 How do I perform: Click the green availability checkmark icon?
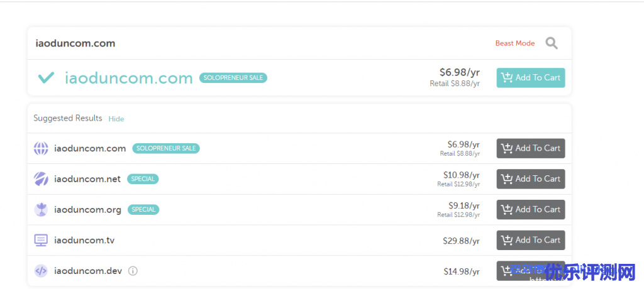click(x=46, y=78)
